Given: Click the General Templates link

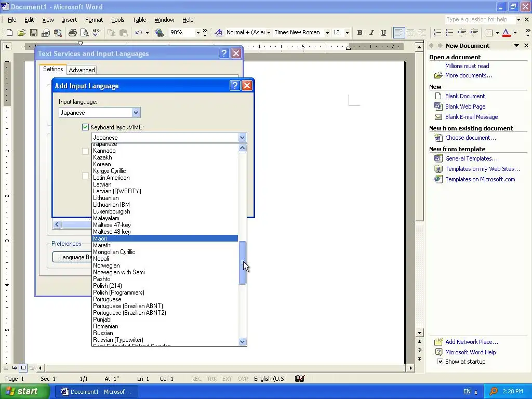Looking at the screenshot, I should click(x=471, y=158).
